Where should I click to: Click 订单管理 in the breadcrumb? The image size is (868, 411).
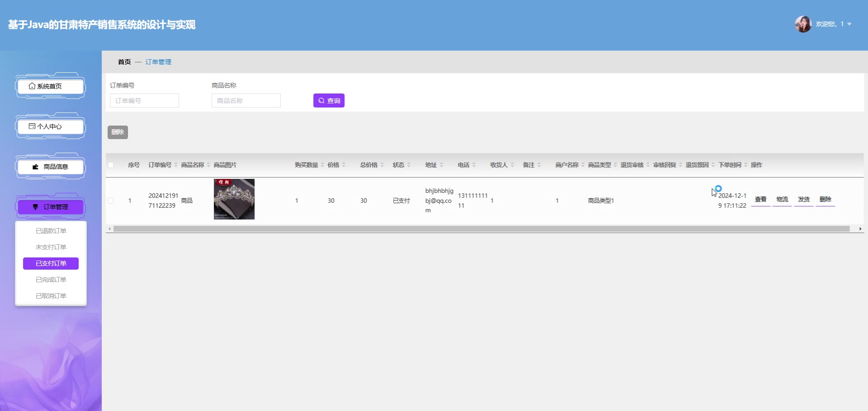click(158, 62)
